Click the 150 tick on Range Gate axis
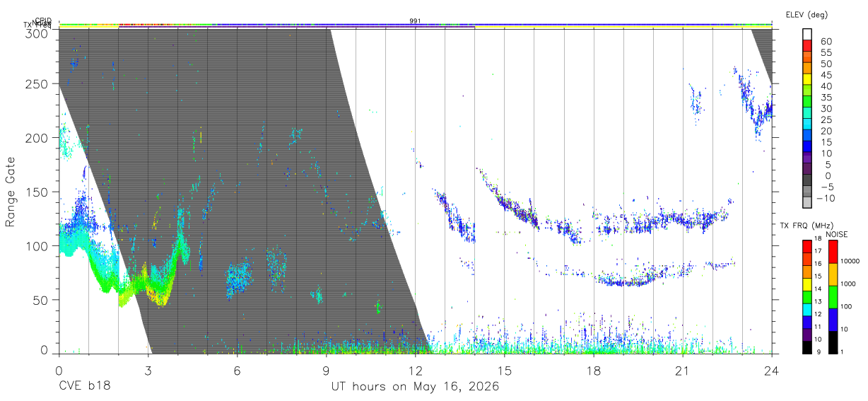Viewport: 868px width, 401px height. coord(37,192)
